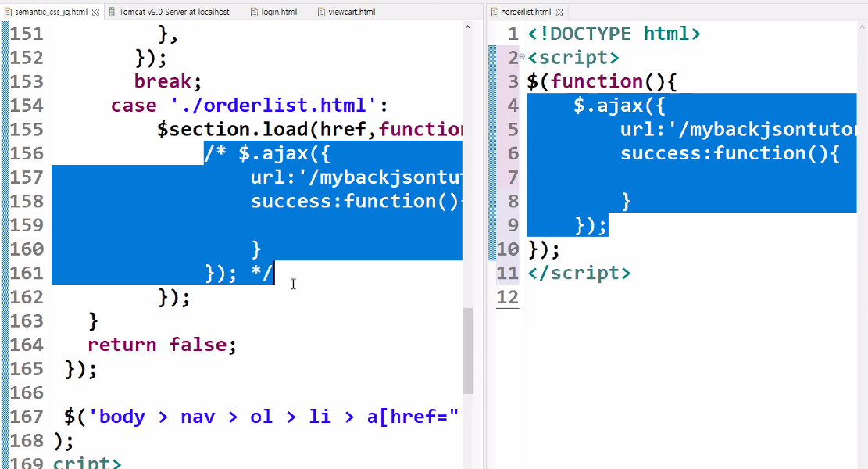The image size is (868, 469).
Task: Place cursor on 'break;' at line 153
Action: (x=168, y=81)
